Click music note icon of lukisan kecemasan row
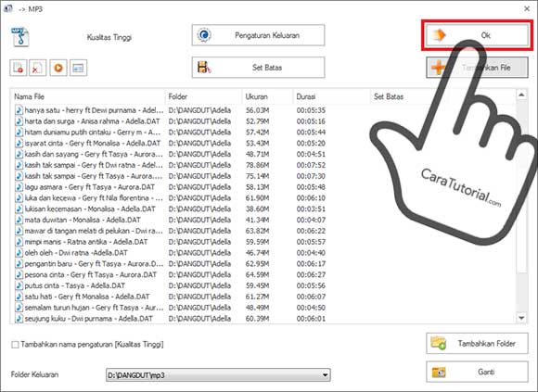538x392 pixels. (x=19, y=209)
